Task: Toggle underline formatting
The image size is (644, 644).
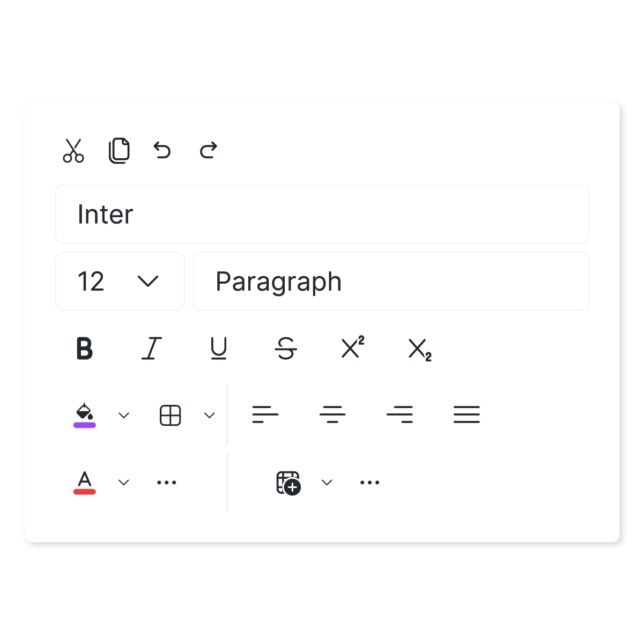Action: tap(219, 349)
